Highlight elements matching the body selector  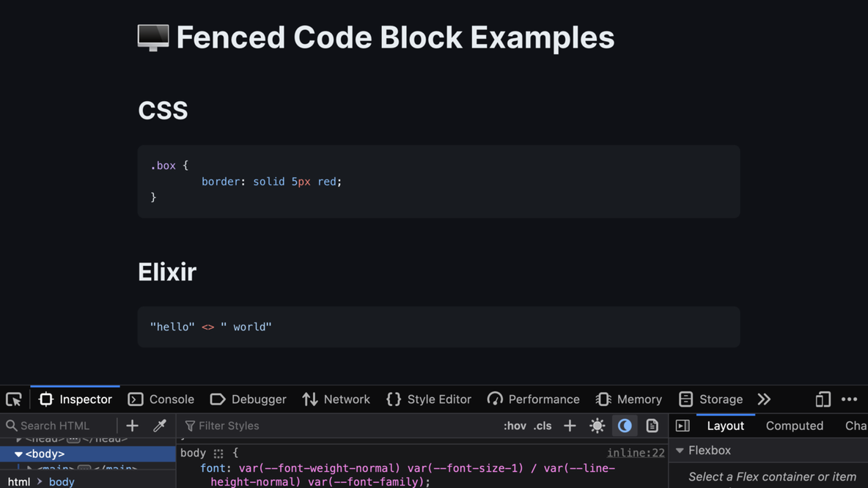[x=218, y=454]
